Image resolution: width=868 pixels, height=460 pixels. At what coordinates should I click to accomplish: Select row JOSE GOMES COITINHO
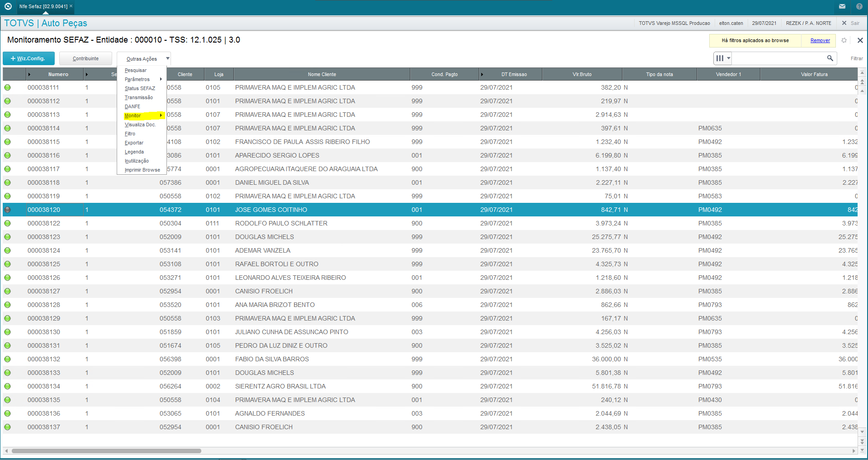click(430, 210)
